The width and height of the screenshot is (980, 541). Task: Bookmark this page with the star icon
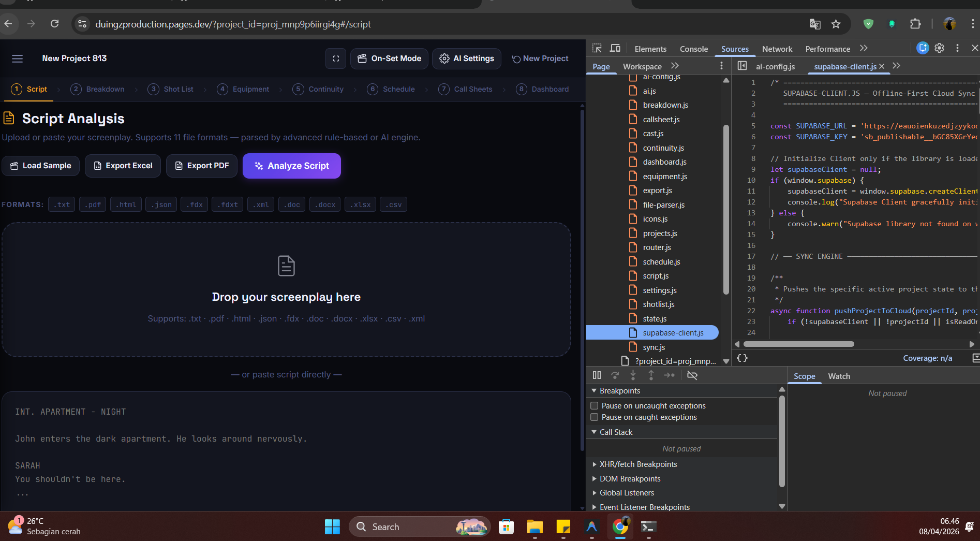[836, 24]
